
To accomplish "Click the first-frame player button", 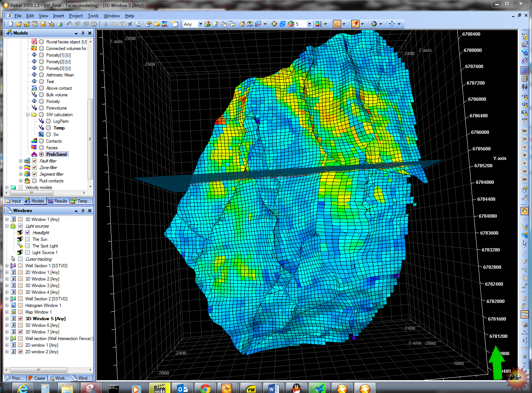I will point(525,131).
